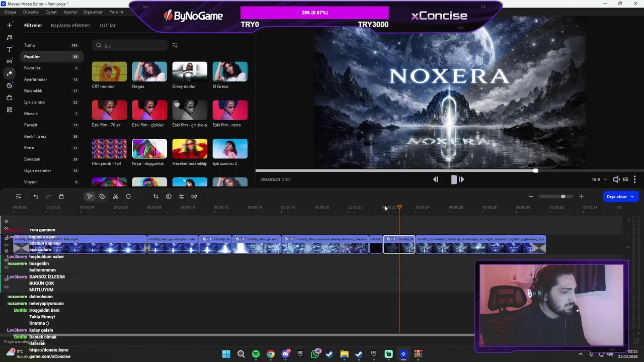Viewport: 644px width, 362px height.
Task: Select the Effects magic wand sidebar icon
Action: (10, 73)
